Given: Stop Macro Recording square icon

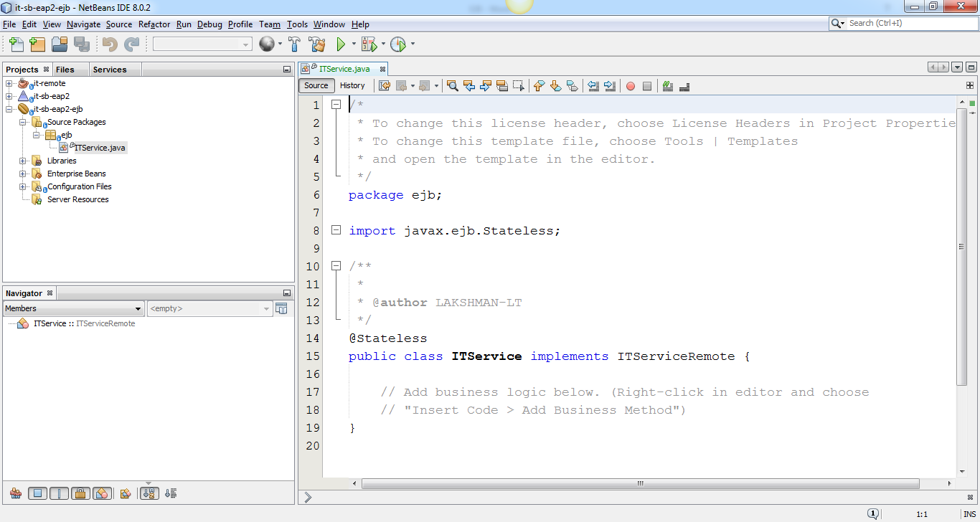Looking at the screenshot, I should (647, 86).
